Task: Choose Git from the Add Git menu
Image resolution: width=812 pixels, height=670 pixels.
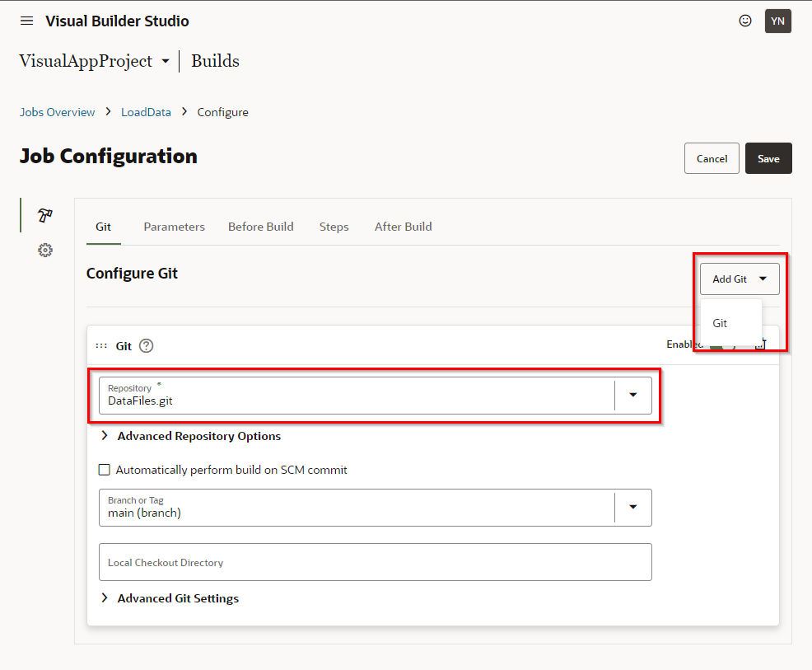Action: 721,323
